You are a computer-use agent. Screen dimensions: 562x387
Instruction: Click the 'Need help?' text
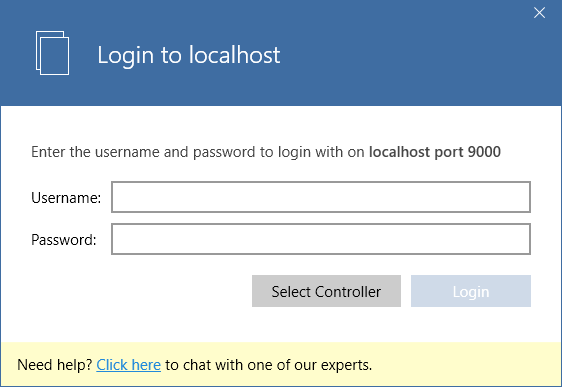pos(55,365)
